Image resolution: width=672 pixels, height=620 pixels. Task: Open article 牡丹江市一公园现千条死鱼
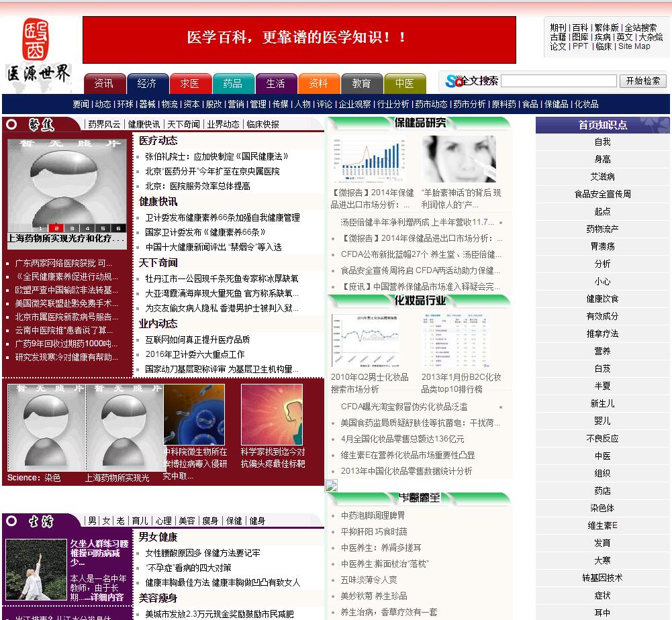222,278
